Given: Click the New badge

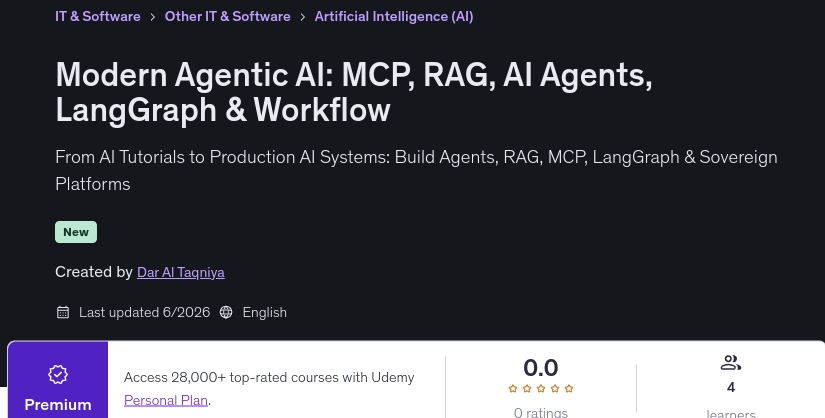Looking at the screenshot, I should [x=76, y=232].
